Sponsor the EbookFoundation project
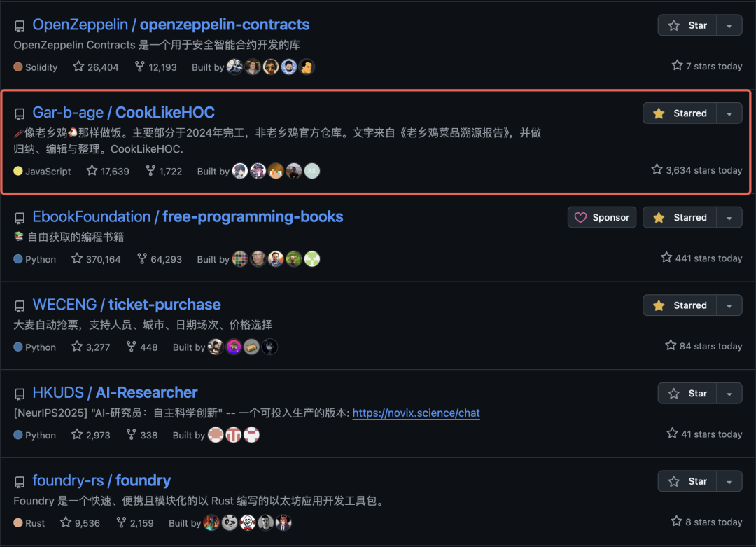Viewport: 756px width, 547px height. point(602,218)
